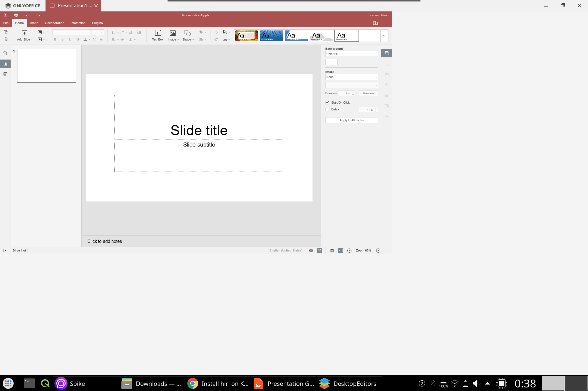Screen dimensions: 588x391
Task: Print the presentation via the printer icon
Action: (x=16, y=15)
